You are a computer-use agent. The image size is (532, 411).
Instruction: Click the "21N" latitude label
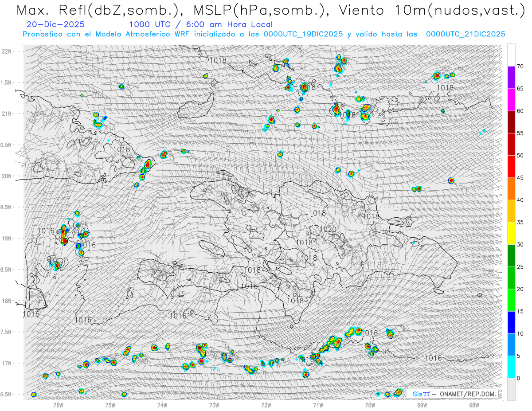click(x=7, y=114)
